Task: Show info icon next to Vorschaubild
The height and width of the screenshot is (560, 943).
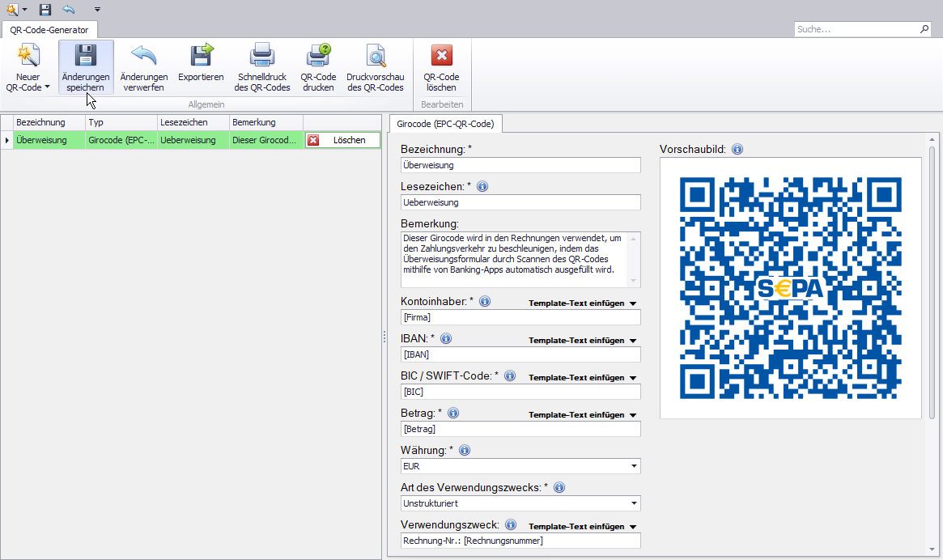Action: [x=737, y=149]
